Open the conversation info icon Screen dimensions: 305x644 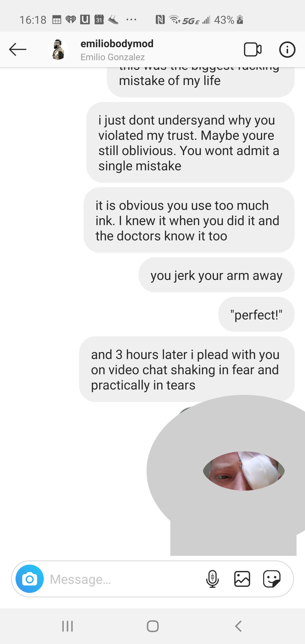pyautogui.click(x=287, y=50)
